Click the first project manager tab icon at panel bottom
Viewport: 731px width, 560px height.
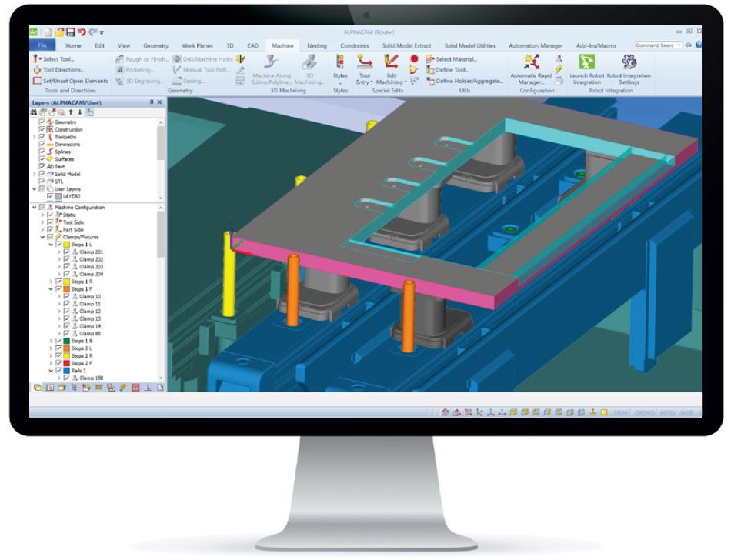pyautogui.click(x=38, y=387)
